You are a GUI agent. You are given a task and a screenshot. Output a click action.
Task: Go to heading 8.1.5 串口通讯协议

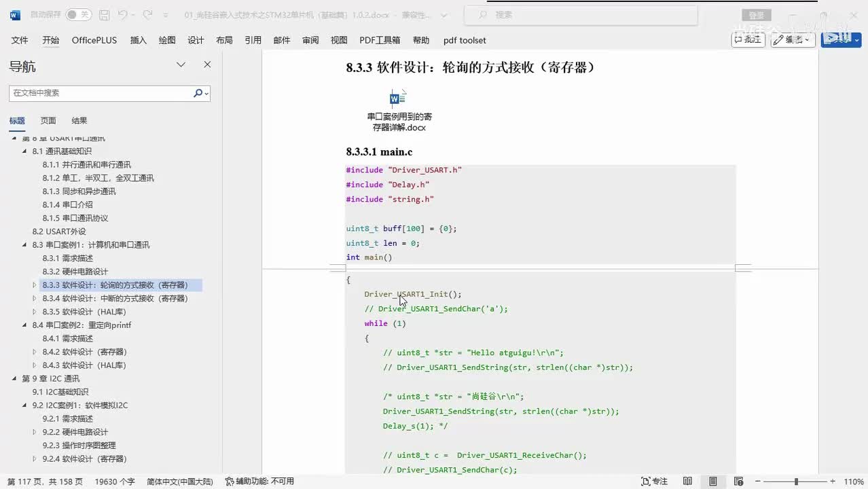point(75,218)
